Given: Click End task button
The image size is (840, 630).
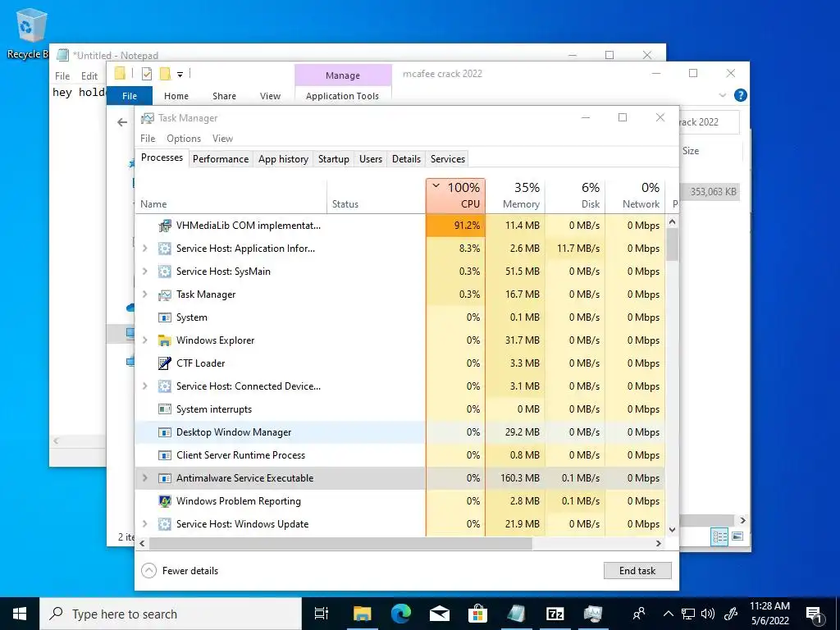Looking at the screenshot, I should click(x=637, y=571).
